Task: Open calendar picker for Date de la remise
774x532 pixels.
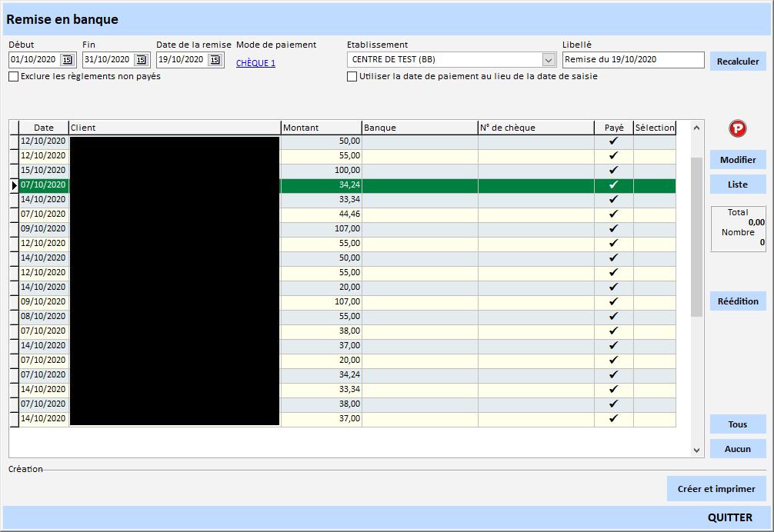Action: point(215,60)
